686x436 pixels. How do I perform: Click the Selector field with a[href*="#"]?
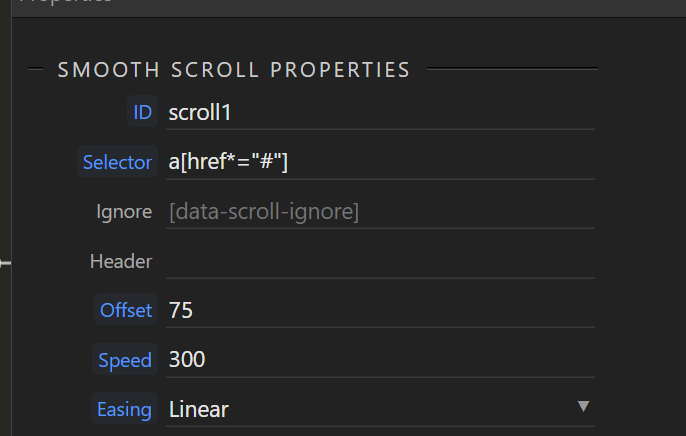[x=380, y=162]
